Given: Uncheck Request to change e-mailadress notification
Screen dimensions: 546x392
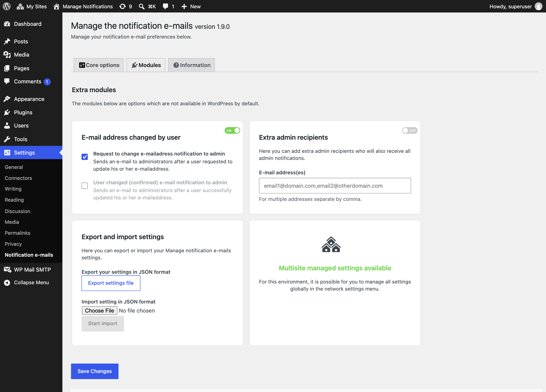Looking at the screenshot, I should tap(85, 157).
